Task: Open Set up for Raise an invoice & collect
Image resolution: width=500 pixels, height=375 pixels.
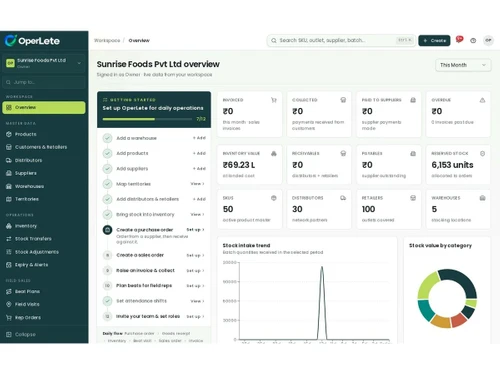Action: pyautogui.click(x=195, y=271)
